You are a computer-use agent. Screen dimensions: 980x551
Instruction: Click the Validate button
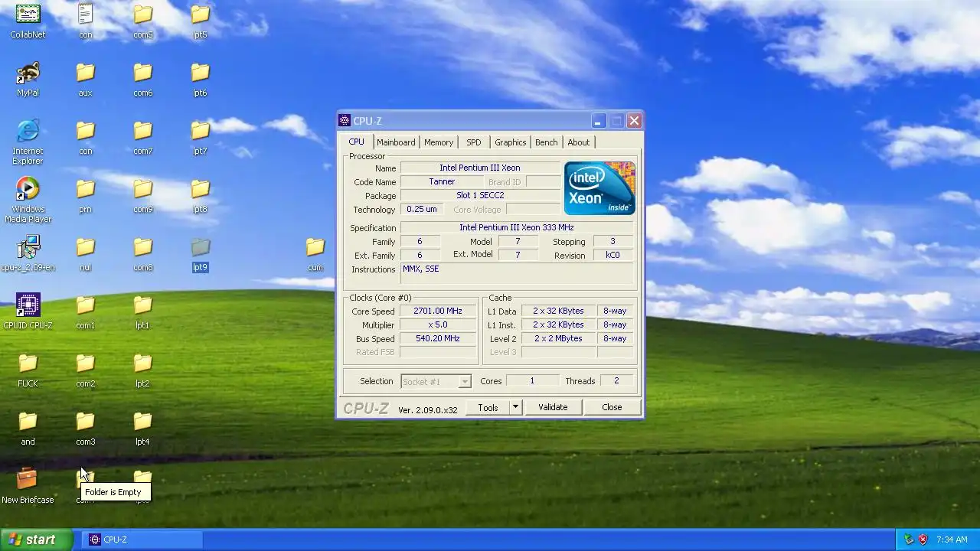pyautogui.click(x=553, y=407)
